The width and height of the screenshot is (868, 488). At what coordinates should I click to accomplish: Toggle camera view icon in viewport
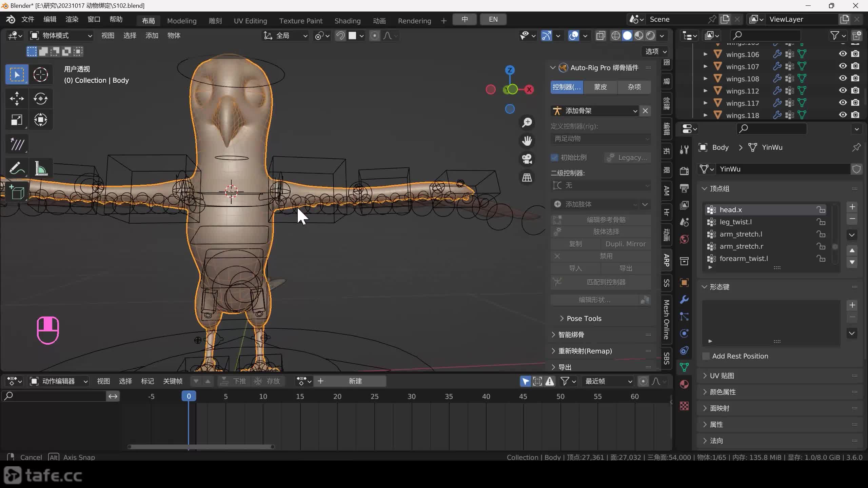[x=527, y=159]
